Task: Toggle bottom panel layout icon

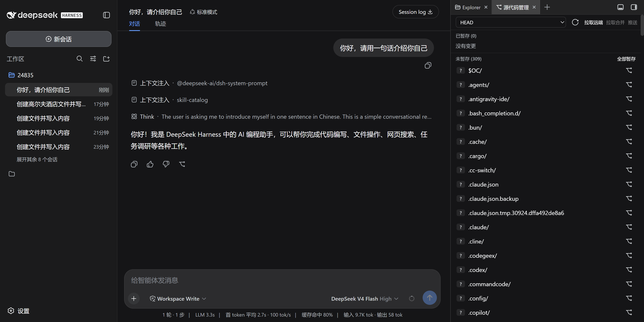Action: tap(620, 7)
